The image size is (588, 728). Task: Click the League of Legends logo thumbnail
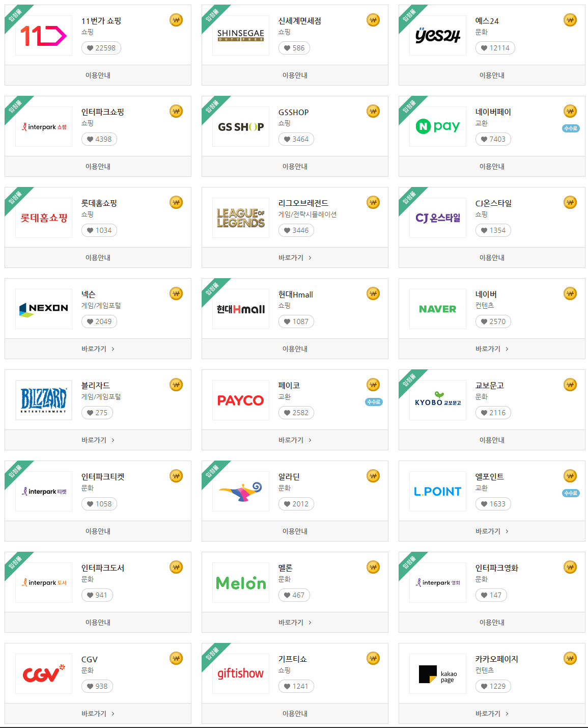241,218
